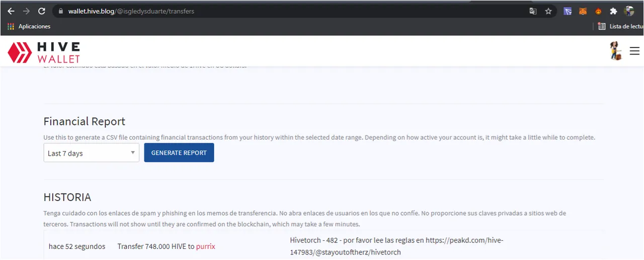The height and width of the screenshot is (260, 644).
Task: View site info via the padlock icon
Action: pyautogui.click(x=60, y=11)
